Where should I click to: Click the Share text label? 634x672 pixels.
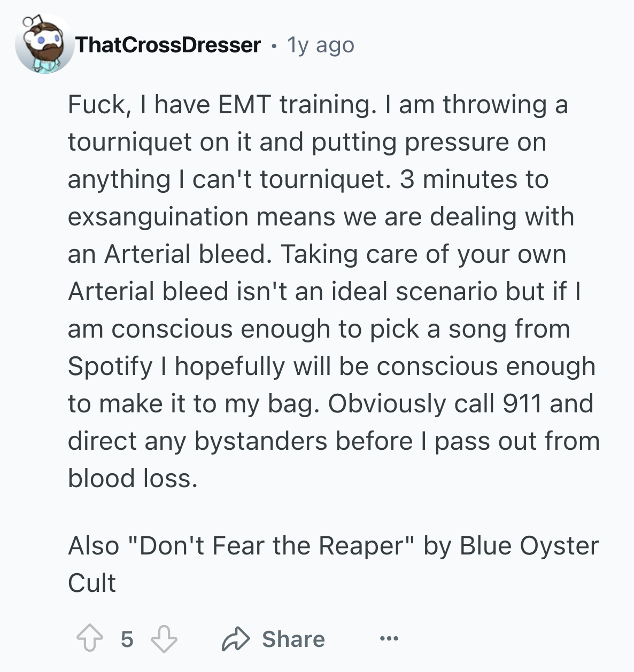pos(293,639)
